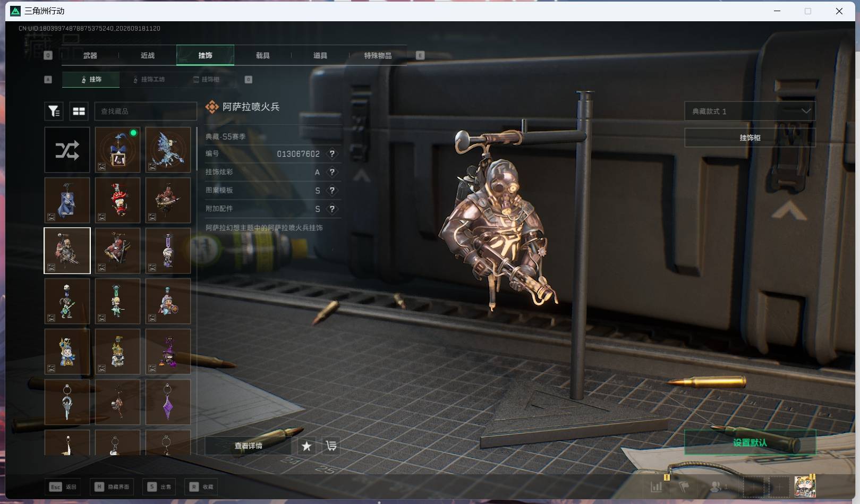Image resolution: width=860 pixels, height=504 pixels.
Task: Click the D key next sub-tab hint
Action: coord(248,79)
